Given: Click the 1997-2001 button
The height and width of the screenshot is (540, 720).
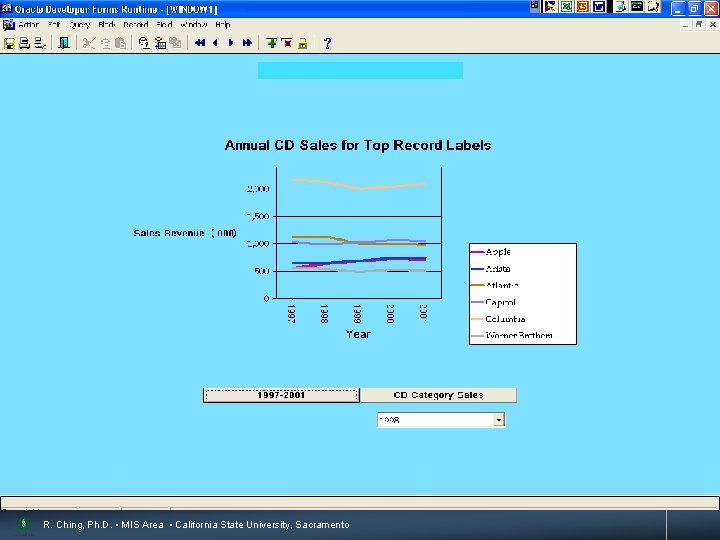Looking at the screenshot, I should pyautogui.click(x=281, y=395).
